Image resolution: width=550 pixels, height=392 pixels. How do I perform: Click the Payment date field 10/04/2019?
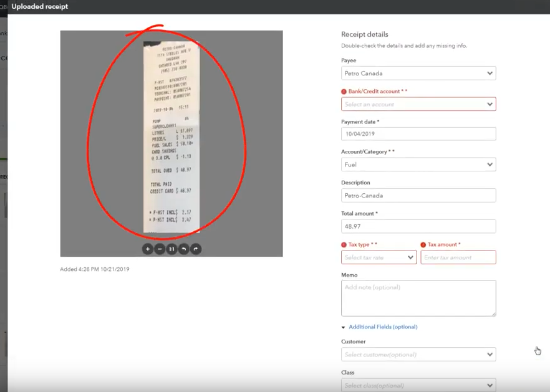[x=418, y=133]
